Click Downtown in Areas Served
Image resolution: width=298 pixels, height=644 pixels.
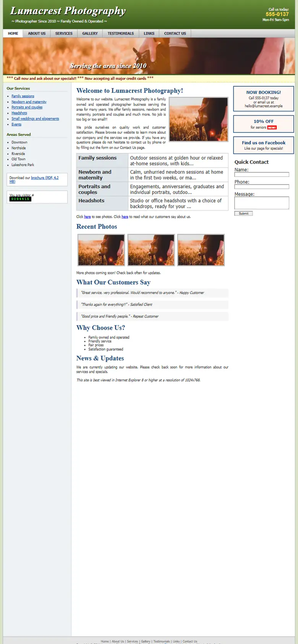[x=19, y=142]
